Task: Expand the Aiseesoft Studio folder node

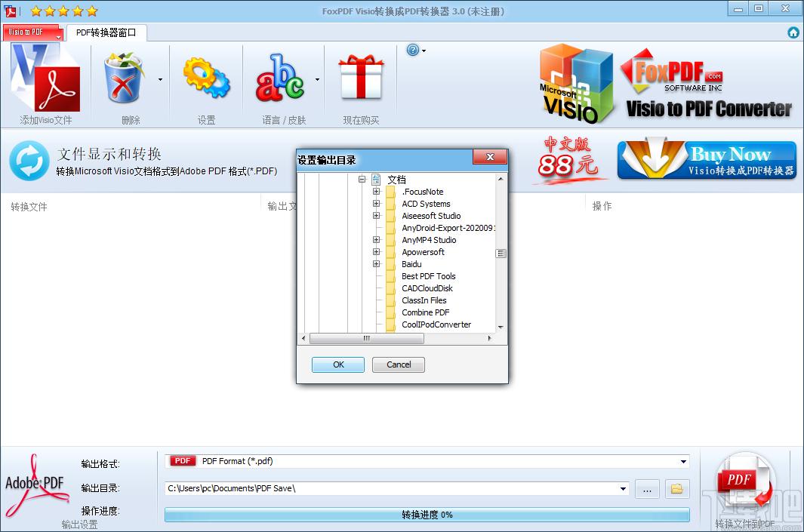Action: (x=377, y=216)
